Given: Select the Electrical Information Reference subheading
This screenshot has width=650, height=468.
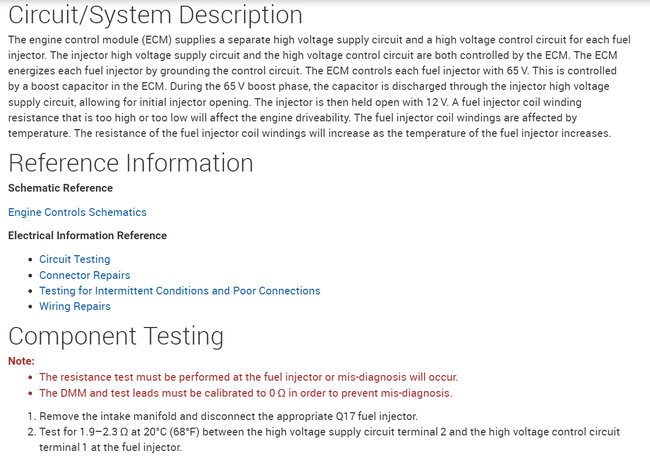Looking at the screenshot, I should [x=87, y=236].
